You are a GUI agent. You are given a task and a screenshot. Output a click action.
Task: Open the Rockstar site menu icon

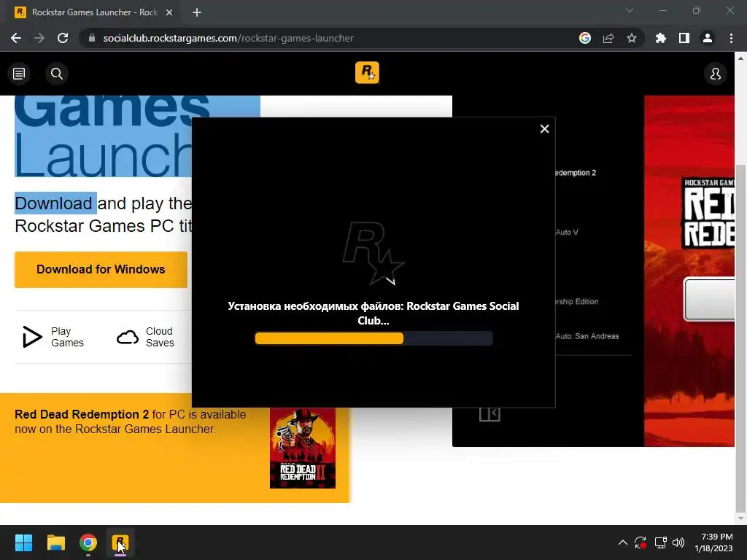coord(19,74)
